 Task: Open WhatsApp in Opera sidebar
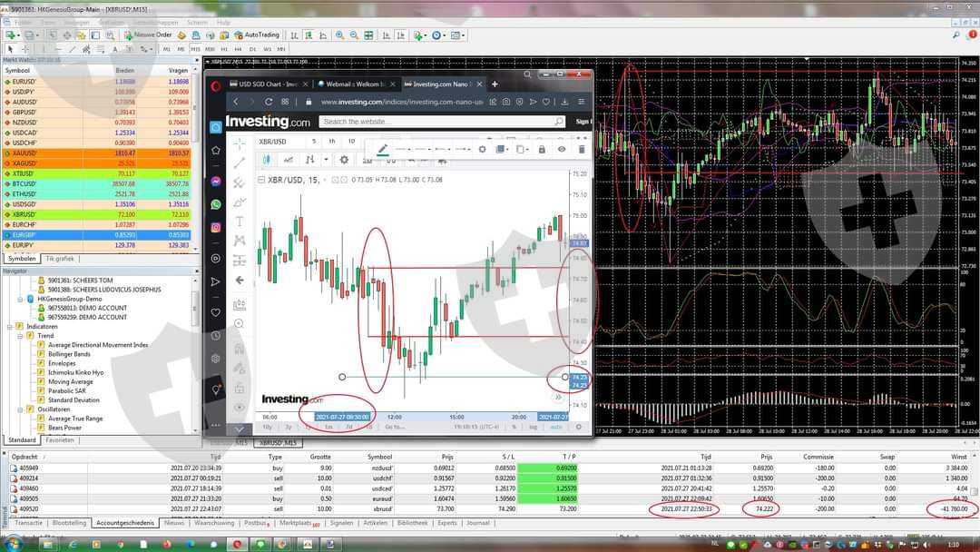216,204
